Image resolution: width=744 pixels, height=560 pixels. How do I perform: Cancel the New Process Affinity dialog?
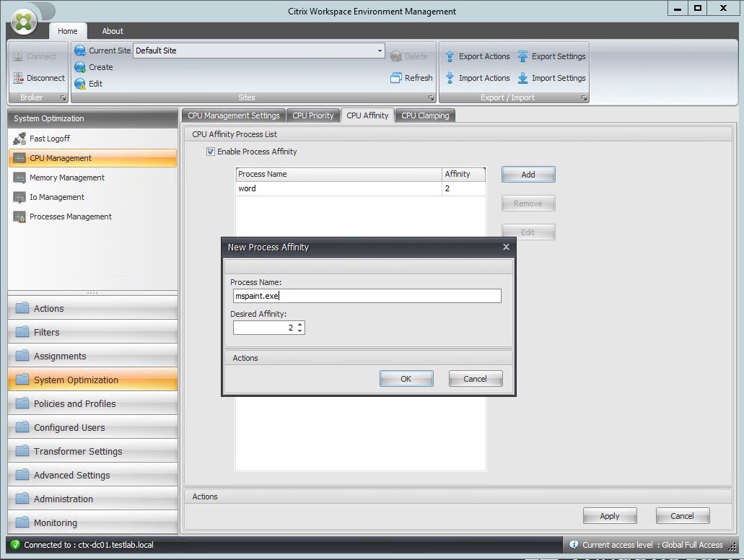pos(476,379)
